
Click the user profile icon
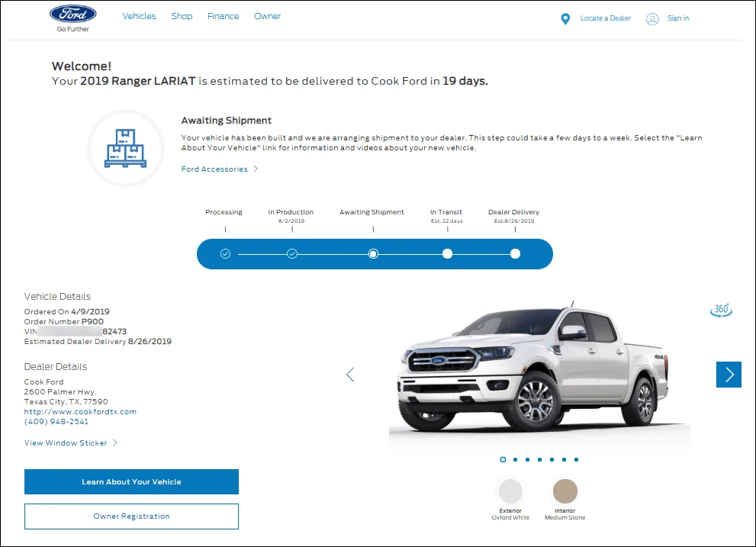652,19
